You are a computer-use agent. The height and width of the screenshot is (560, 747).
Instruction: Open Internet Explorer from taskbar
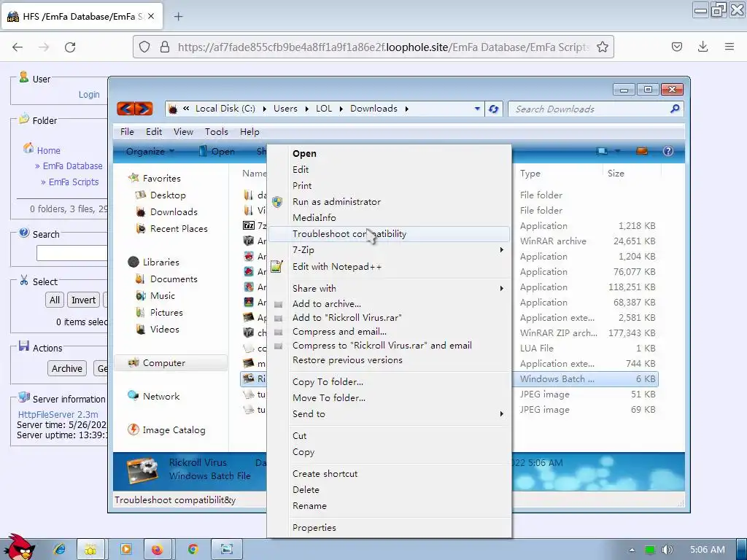[60, 550]
